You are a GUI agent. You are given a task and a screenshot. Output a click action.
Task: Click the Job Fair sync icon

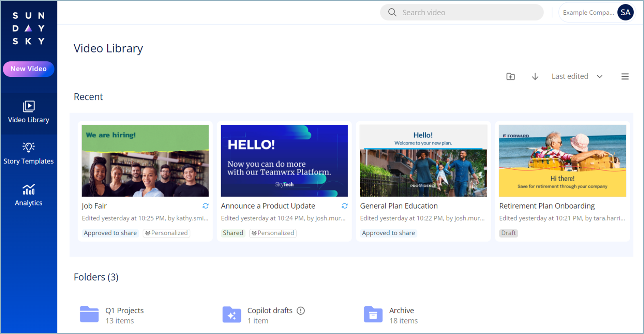[x=206, y=206]
